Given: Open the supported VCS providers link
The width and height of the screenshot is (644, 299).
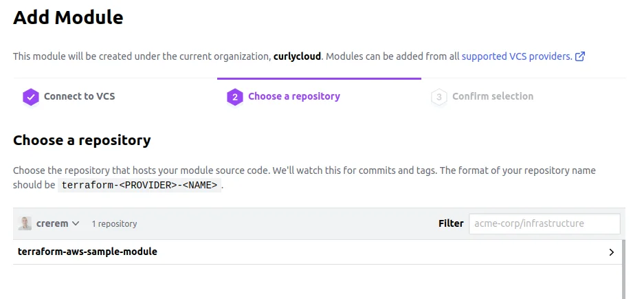Looking at the screenshot, I should click(x=517, y=56).
